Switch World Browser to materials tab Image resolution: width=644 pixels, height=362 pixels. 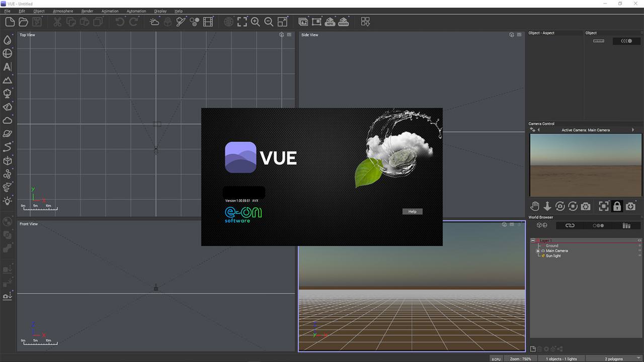[x=598, y=226]
